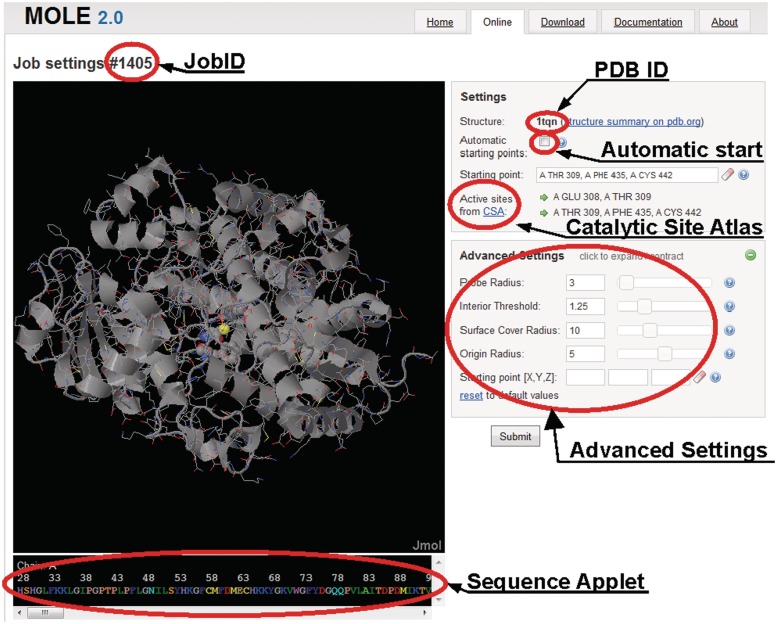777x624 pixels.
Task: Go to the Home tab
Action: point(440,22)
